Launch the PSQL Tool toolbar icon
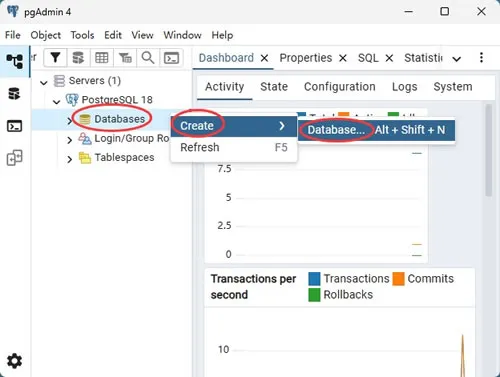This screenshot has width=500, height=377. pyautogui.click(x=171, y=58)
